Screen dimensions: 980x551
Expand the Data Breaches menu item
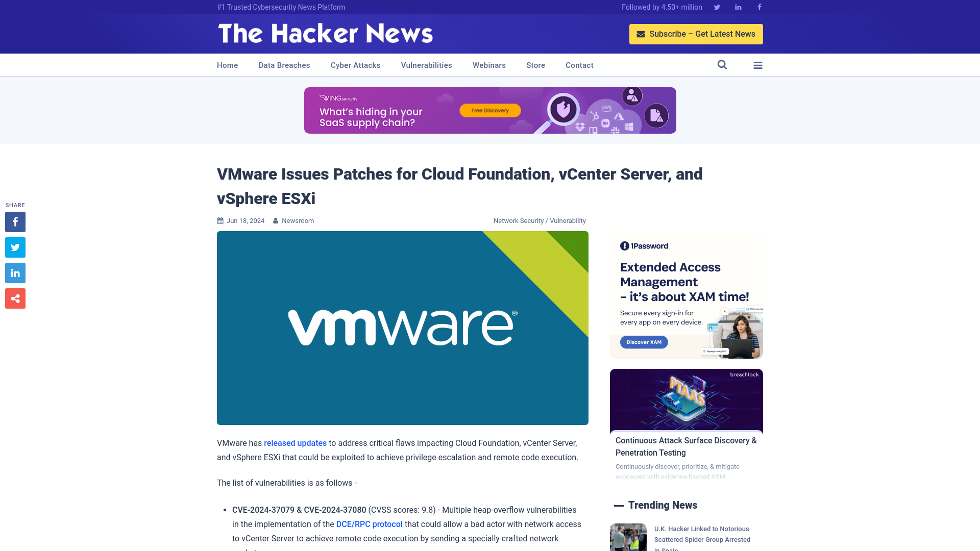point(284,65)
